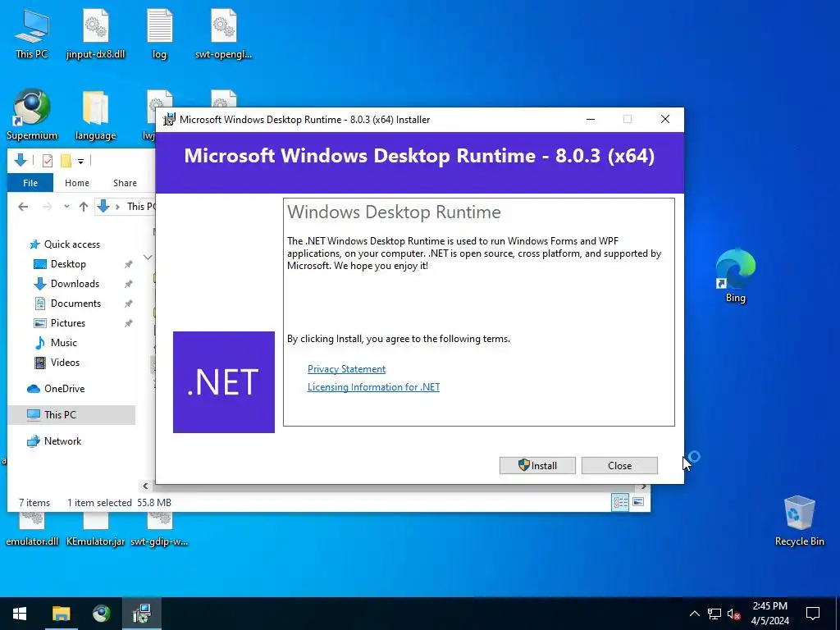840x630 pixels.
Task: Click network status tray icon
Action: tap(714, 614)
